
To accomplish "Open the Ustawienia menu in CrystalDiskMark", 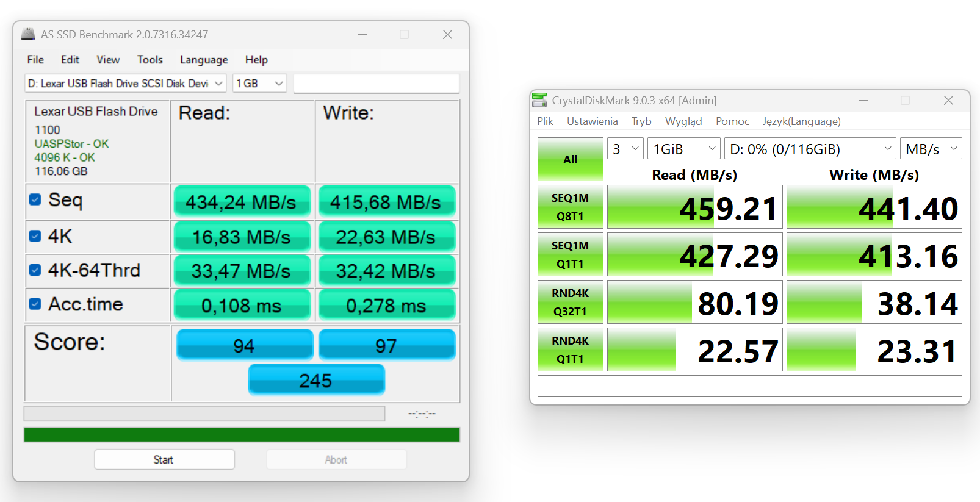I will click(593, 121).
